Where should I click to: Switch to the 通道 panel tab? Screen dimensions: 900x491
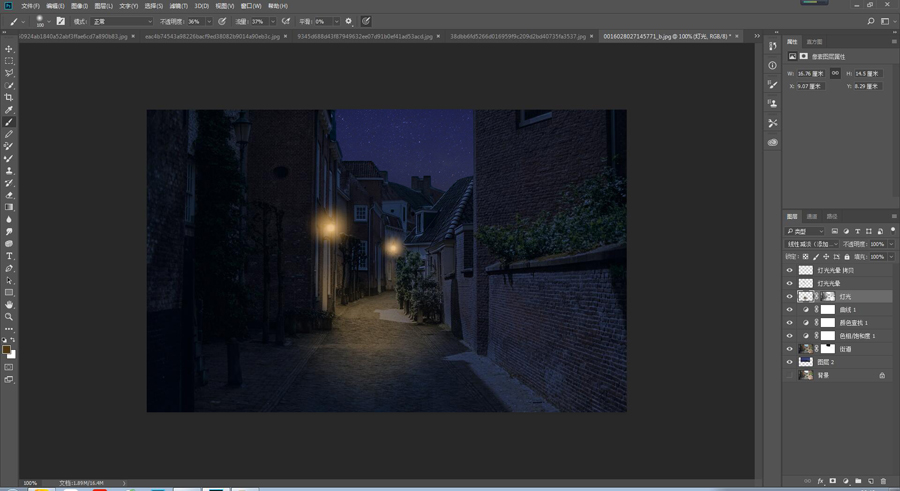coord(812,216)
